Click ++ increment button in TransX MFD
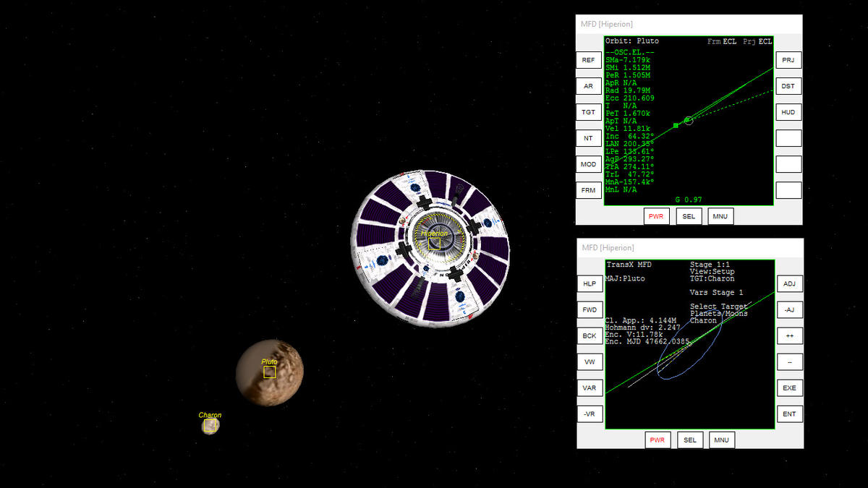868x488 pixels. 789,336
